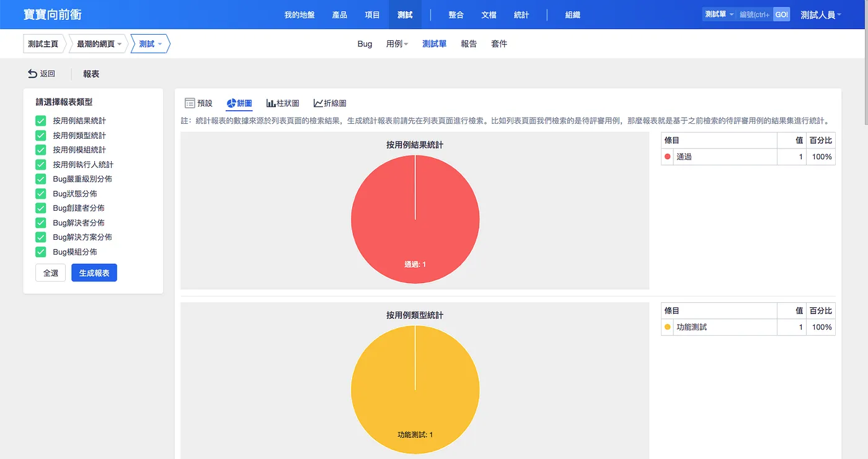Image resolution: width=868 pixels, height=459 pixels.
Task: Toggle the 按用例類型統計 checkbox
Action: coord(41,135)
